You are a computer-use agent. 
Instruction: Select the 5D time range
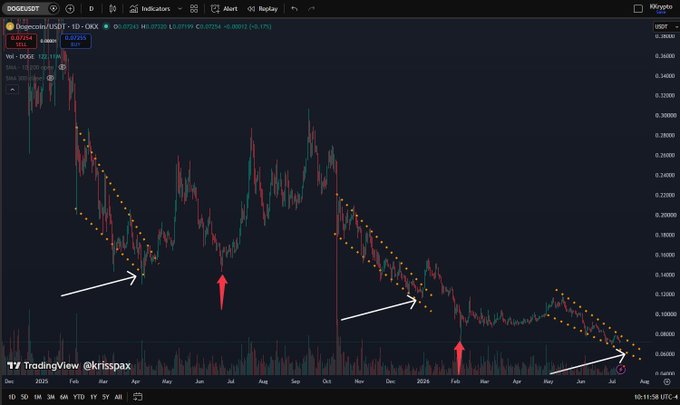pos(25,397)
